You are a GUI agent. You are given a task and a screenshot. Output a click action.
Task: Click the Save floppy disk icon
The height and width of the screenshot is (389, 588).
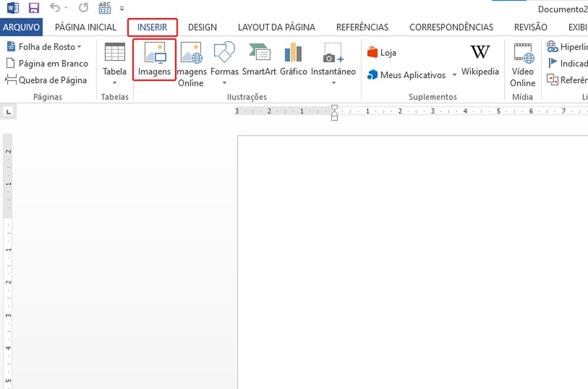34,8
